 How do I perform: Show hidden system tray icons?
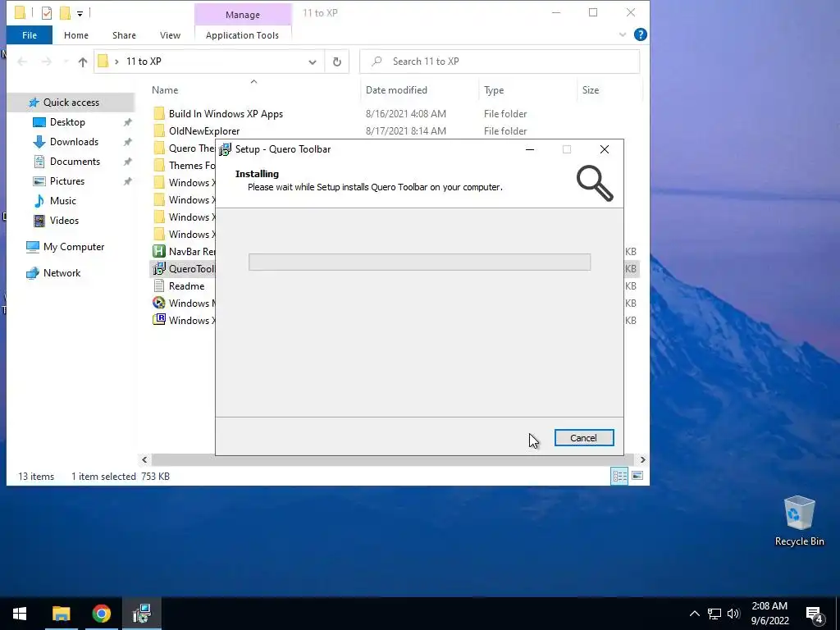pos(694,614)
